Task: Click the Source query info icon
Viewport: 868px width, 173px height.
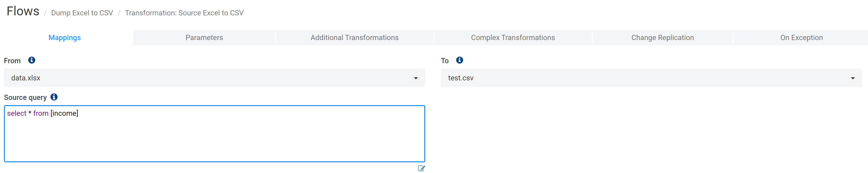Action: (x=54, y=97)
